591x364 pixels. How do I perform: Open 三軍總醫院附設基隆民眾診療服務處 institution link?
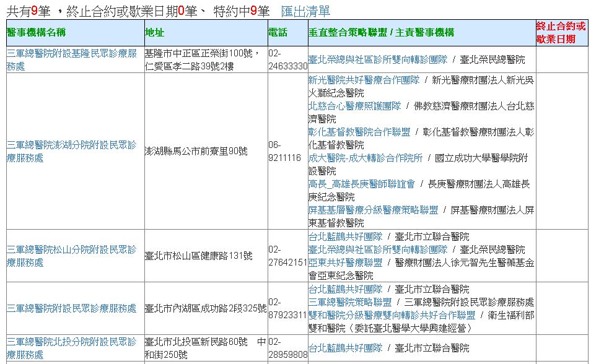coord(72,59)
